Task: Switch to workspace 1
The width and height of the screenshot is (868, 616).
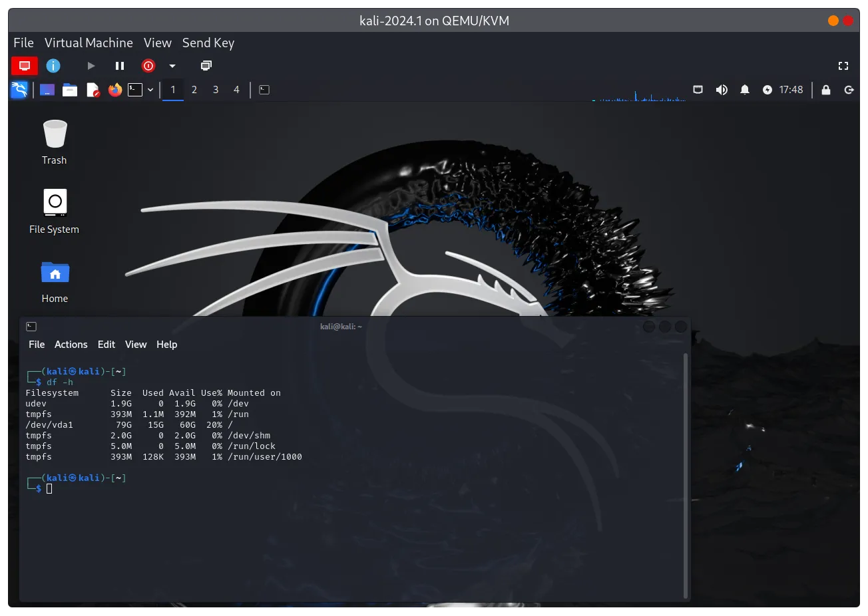Action: pyautogui.click(x=173, y=90)
